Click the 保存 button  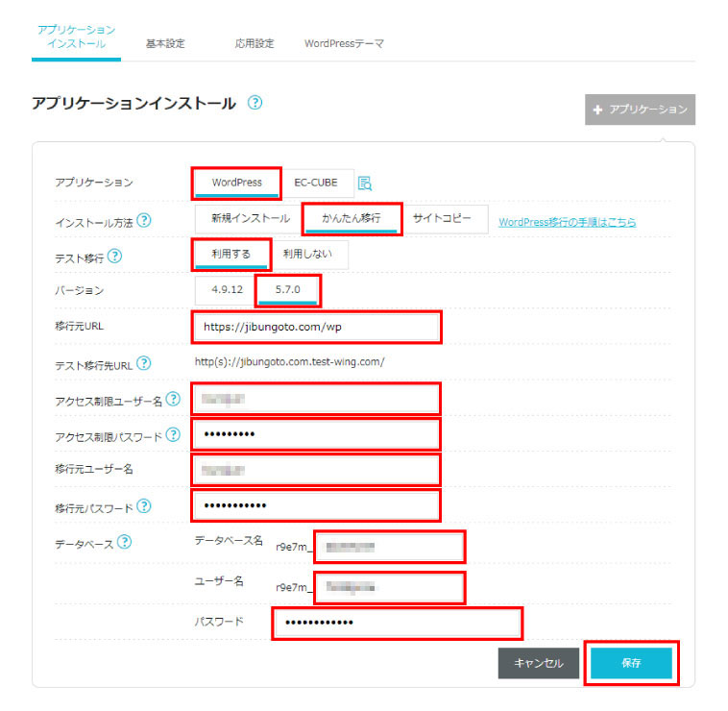[x=630, y=663]
